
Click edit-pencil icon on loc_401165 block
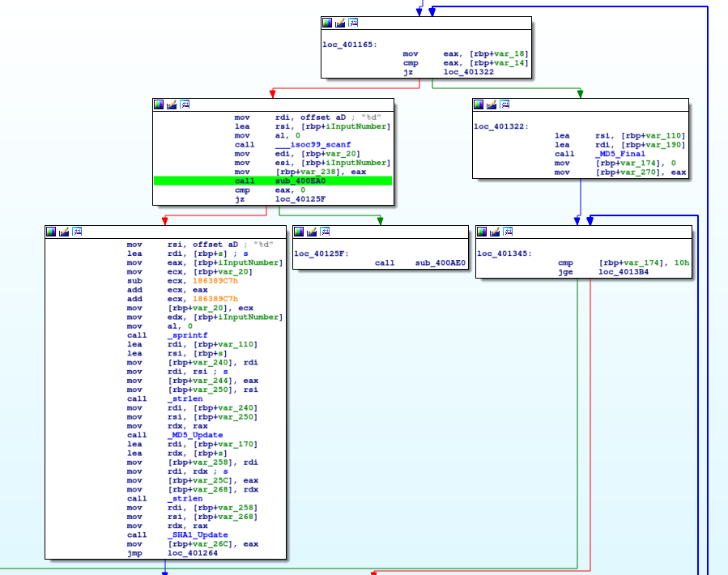click(340, 23)
